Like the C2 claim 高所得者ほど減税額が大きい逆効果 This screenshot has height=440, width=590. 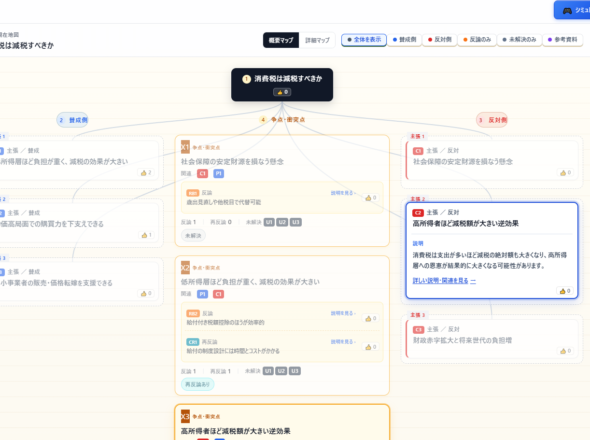(565, 291)
